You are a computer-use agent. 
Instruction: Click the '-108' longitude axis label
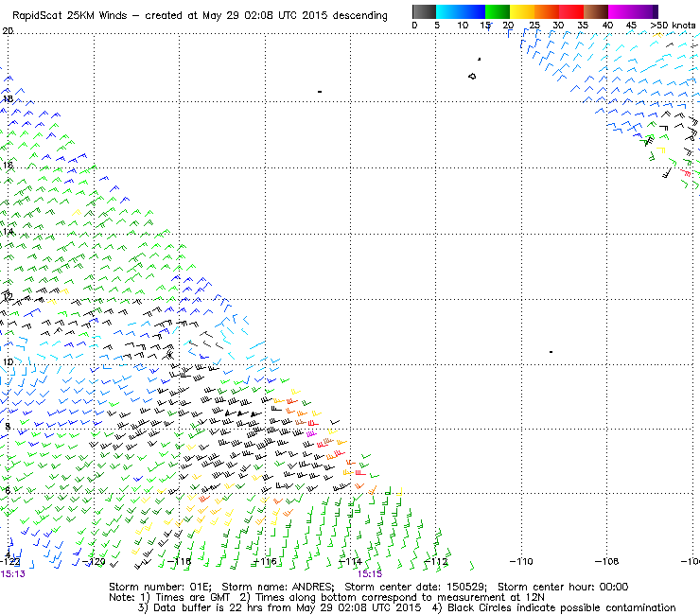pyautogui.click(x=606, y=561)
